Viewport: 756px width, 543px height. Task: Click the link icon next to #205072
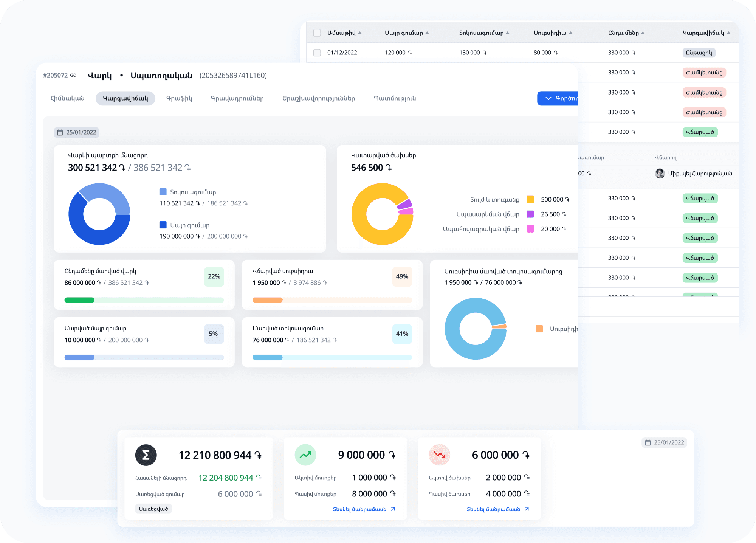(73, 75)
